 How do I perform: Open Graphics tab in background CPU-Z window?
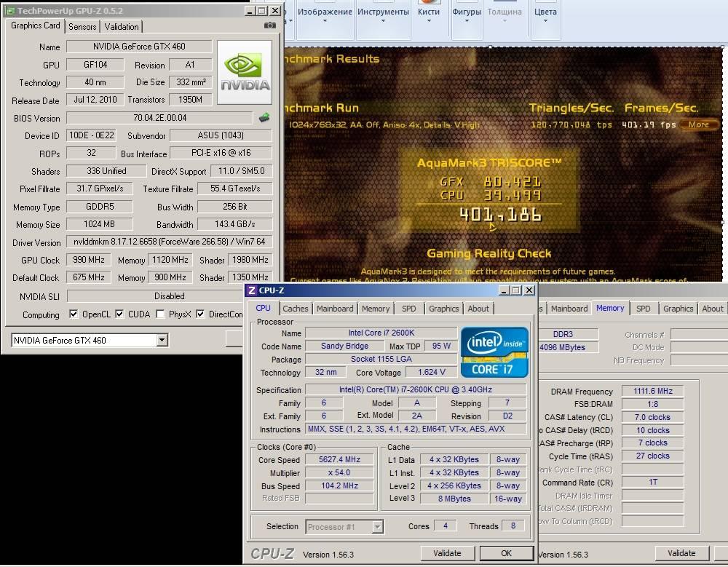pyautogui.click(x=678, y=309)
